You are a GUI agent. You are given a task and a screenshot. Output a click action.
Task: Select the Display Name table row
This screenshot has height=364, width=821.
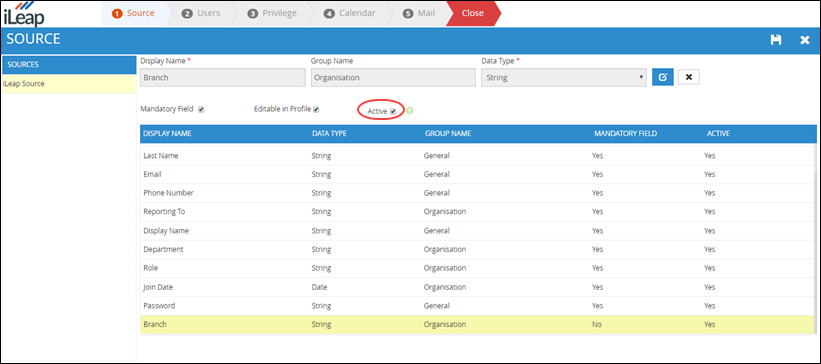coord(476,230)
